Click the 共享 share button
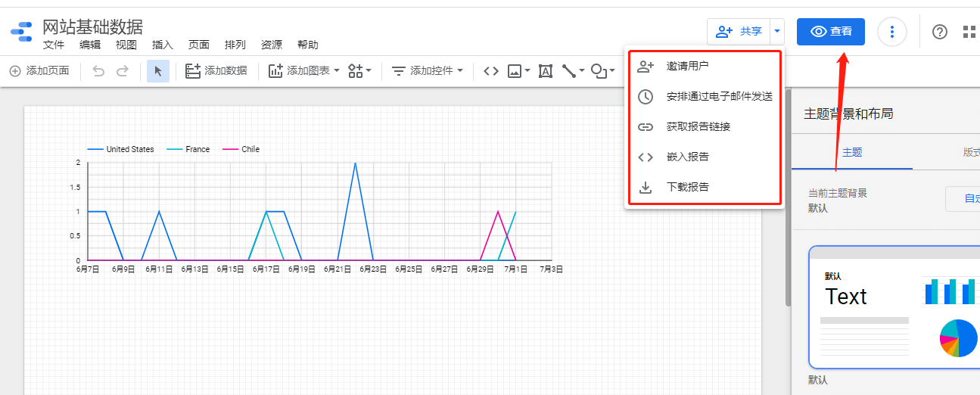This screenshot has height=395, width=980. (x=739, y=32)
